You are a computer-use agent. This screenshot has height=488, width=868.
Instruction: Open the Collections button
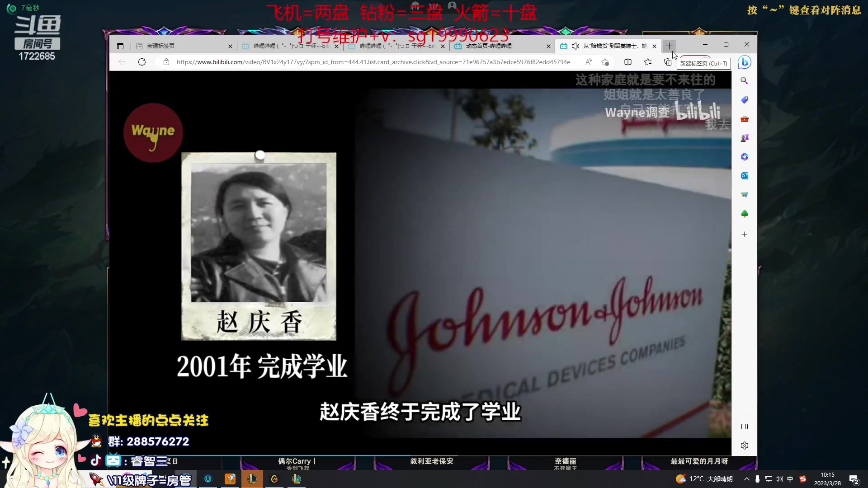point(668,62)
